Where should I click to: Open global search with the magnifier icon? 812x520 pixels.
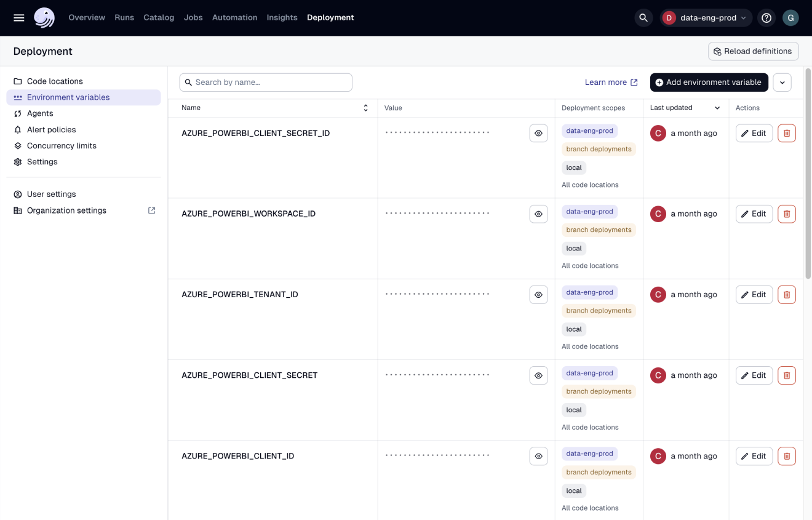[x=643, y=17]
